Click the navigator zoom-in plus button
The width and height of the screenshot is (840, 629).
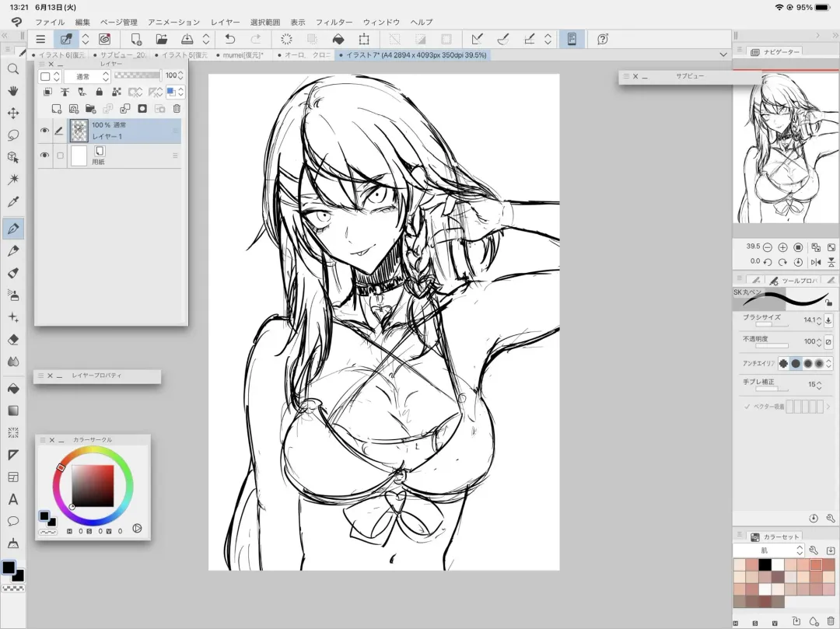pyautogui.click(x=782, y=247)
